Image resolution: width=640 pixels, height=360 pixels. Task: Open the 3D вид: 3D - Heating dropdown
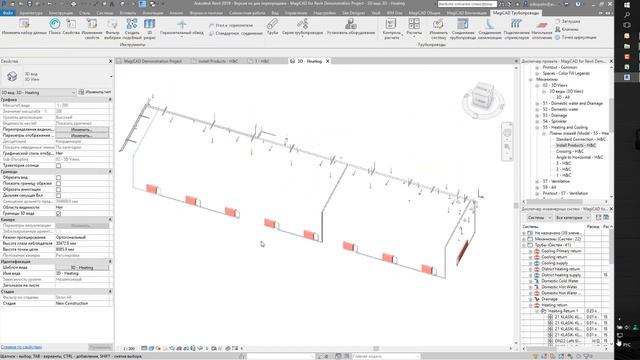point(38,93)
